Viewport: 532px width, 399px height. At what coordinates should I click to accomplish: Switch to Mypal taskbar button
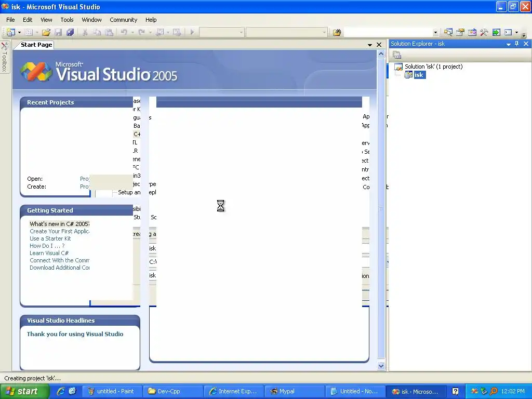(294, 391)
